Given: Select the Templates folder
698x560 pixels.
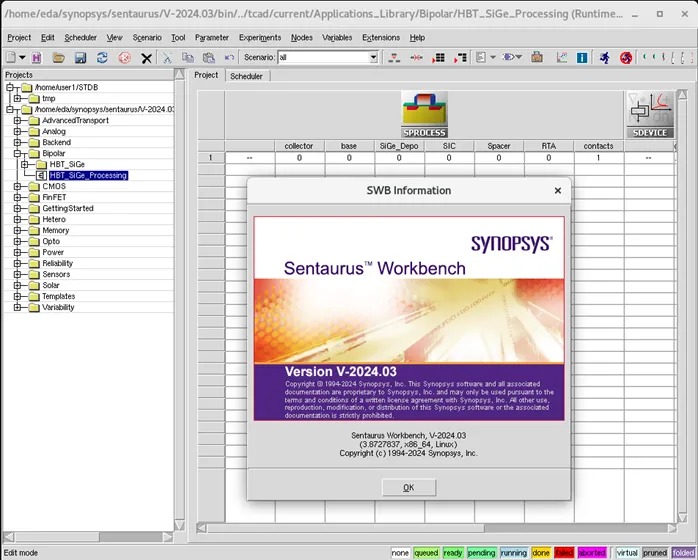Looking at the screenshot, I should pos(58,296).
